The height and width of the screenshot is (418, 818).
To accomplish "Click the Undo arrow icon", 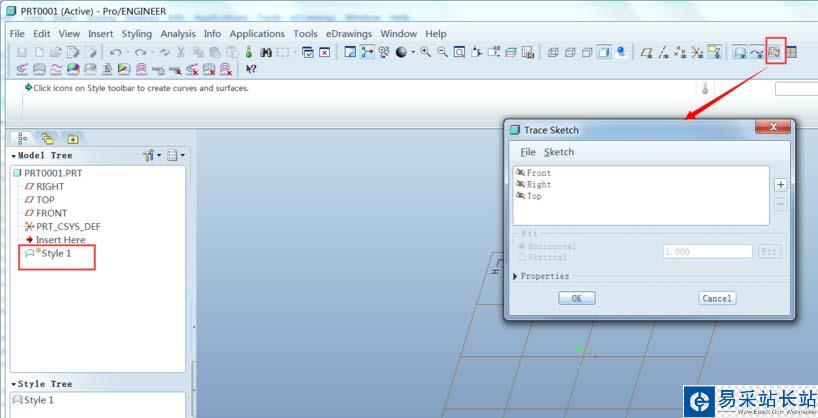I will coord(116,52).
